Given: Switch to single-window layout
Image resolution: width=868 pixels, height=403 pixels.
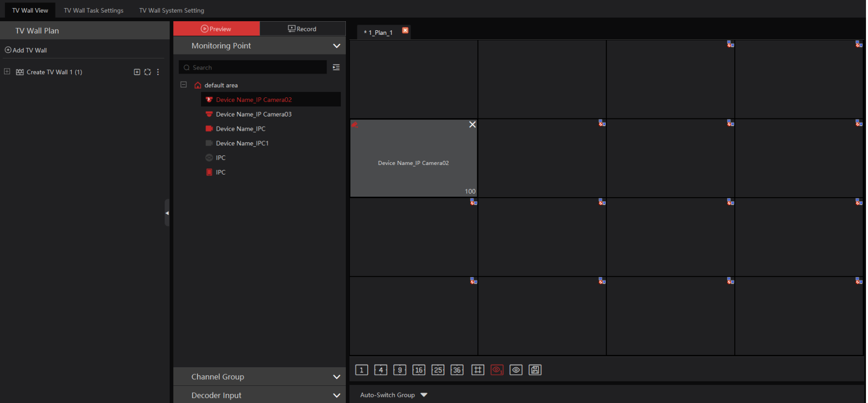Looking at the screenshot, I should 362,370.
